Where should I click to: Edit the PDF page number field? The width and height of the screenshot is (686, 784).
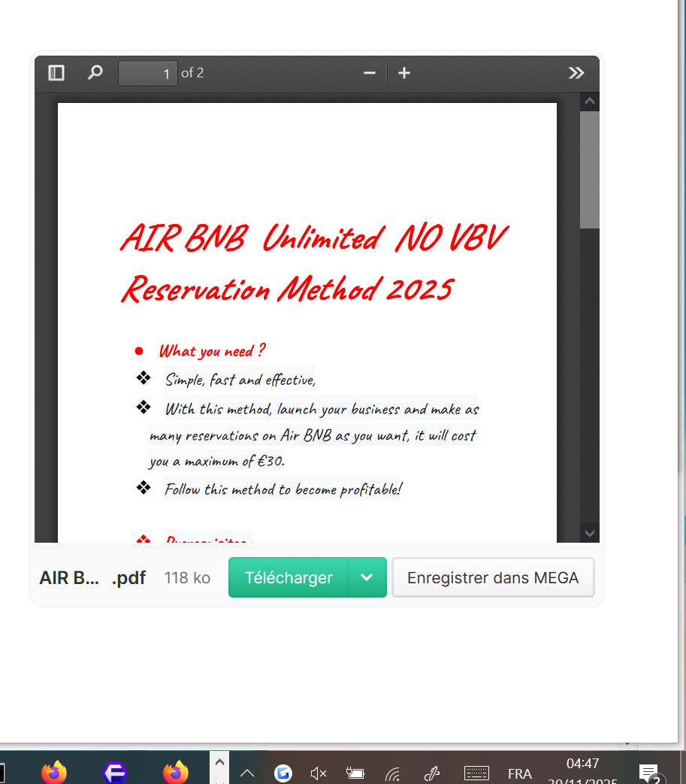point(147,73)
